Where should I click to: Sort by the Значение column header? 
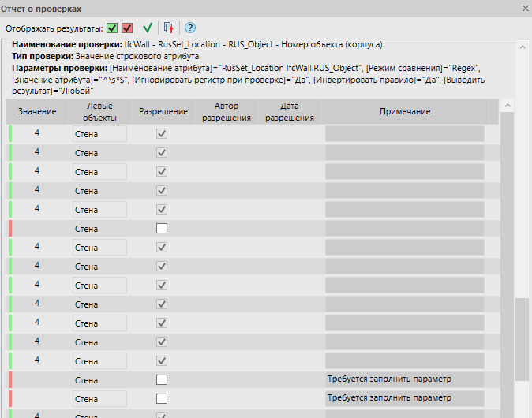[37, 111]
